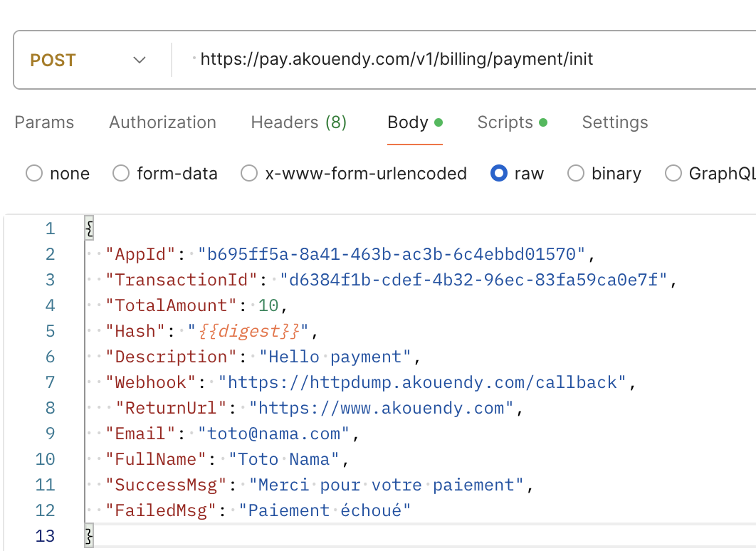Click the AppId value string

point(391,254)
